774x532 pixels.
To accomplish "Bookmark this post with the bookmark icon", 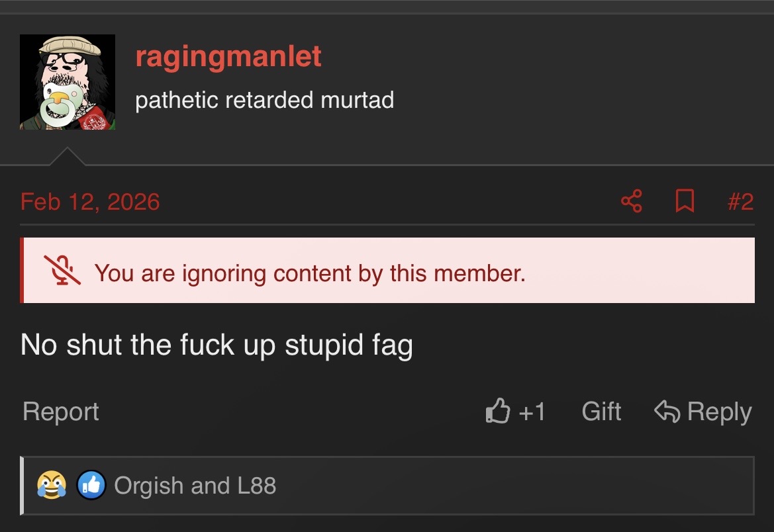I will [685, 201].
